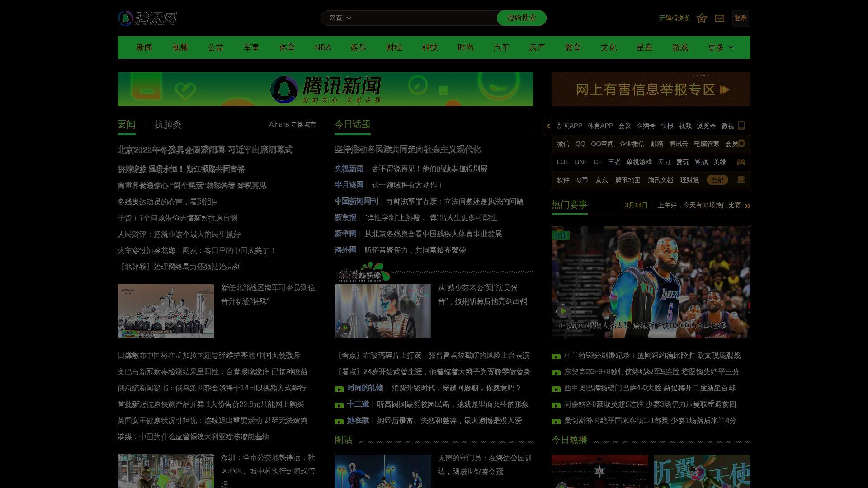Screen dimensions: 868x488
Task: Open 游戏 in navigation bar
Action: 680,47
